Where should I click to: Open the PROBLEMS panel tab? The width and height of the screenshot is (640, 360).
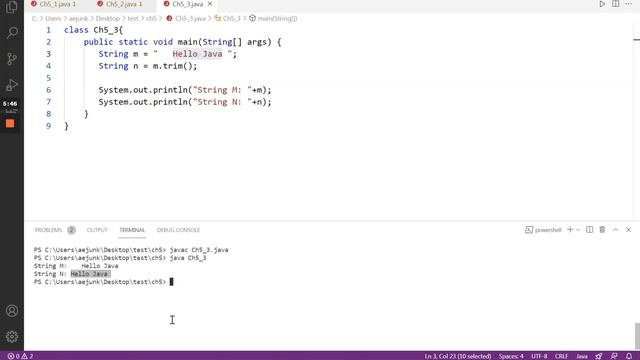(x=48, y=230)
